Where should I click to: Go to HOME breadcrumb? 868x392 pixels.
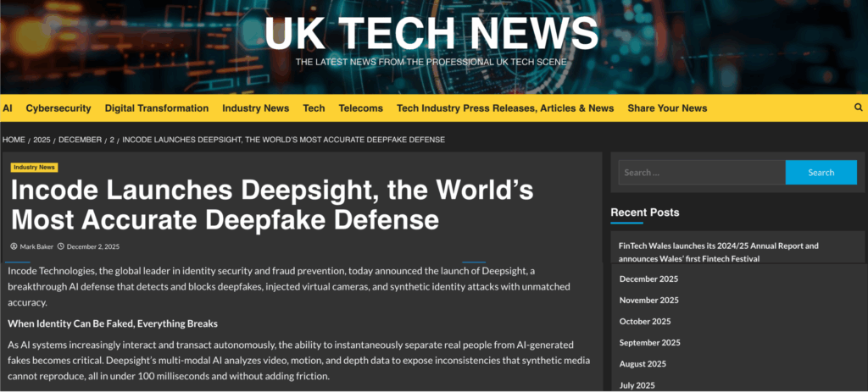click(x=14, y=140)
